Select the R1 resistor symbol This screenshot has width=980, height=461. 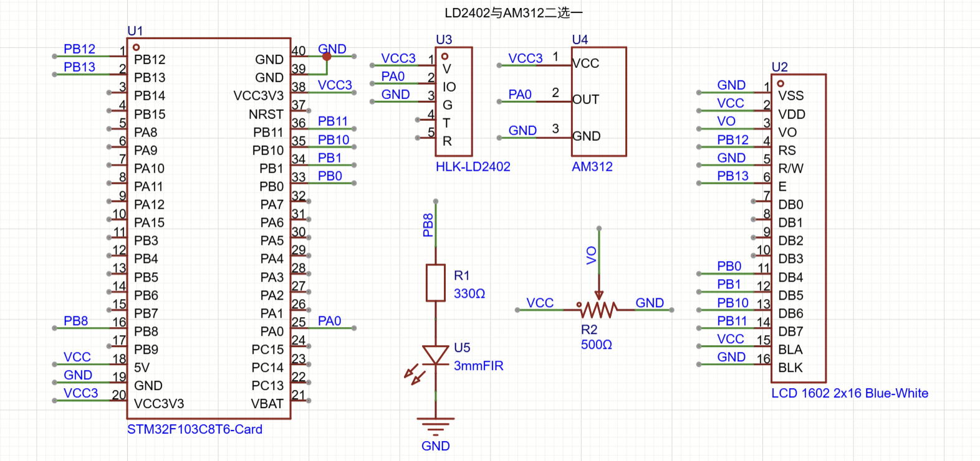[x=435, y=283]
